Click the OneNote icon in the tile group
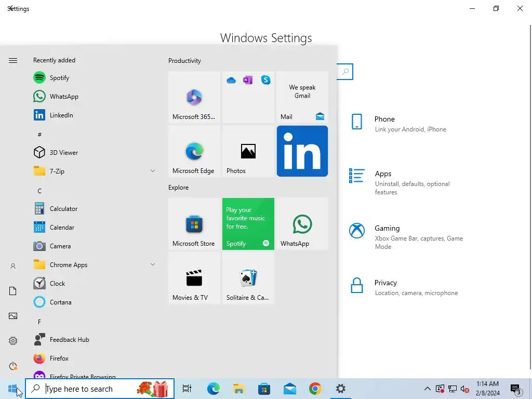This screenshot has width=532, height=399. (248, 80)
